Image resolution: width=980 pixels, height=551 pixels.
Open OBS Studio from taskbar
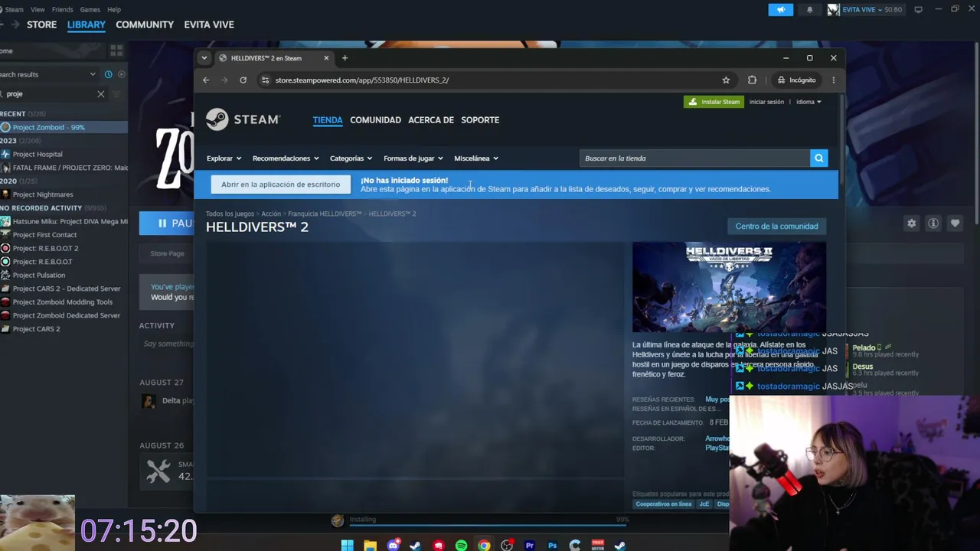[507, 546]
